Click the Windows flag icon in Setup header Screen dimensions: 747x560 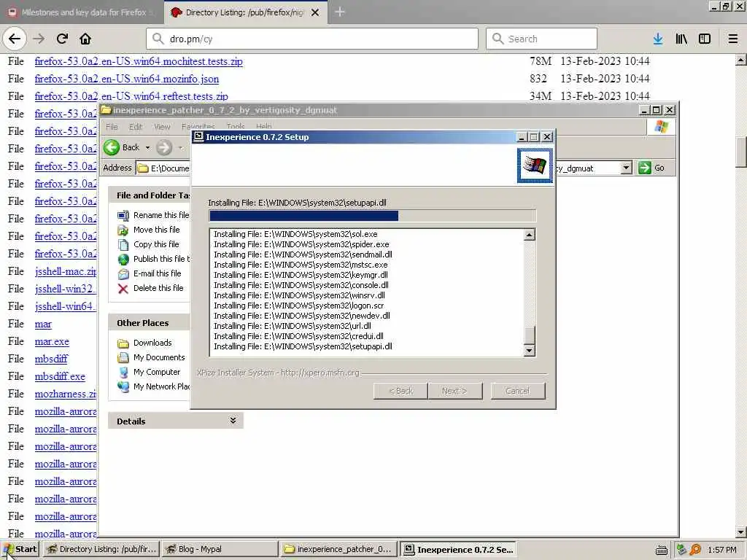(535, 166)
